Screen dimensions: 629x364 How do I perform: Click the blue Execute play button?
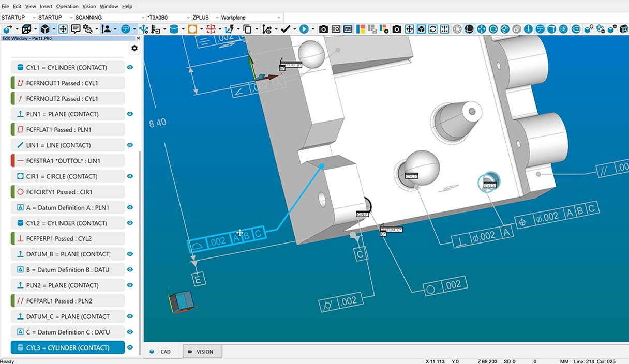coord(304,29)
